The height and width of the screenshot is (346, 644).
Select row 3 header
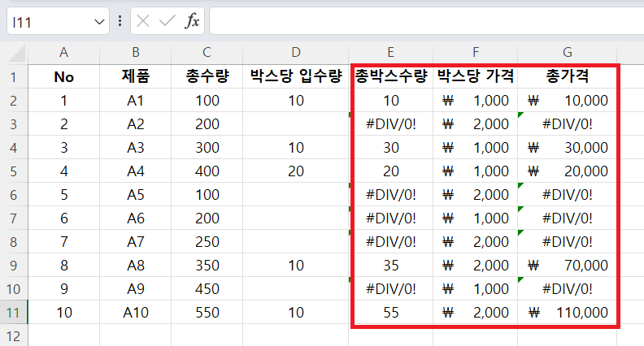[14, 124]
